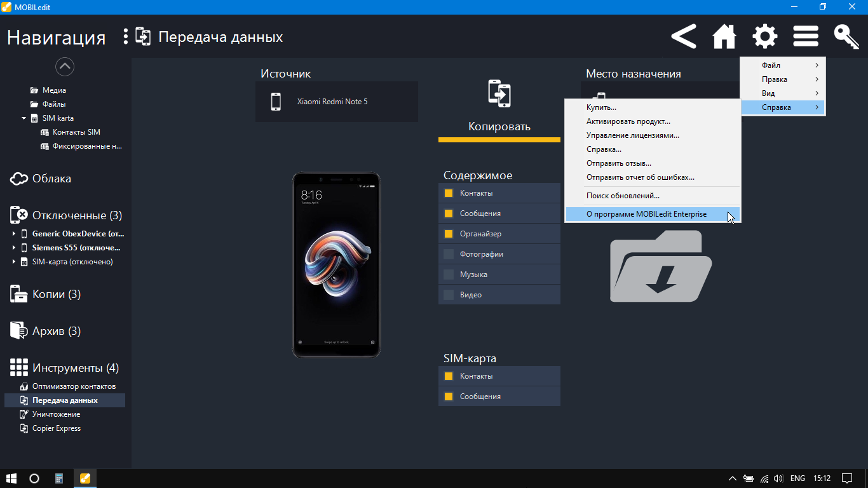868x488 pixels.
Task: Choose Поиск обновлений...
Action: pyautogui.click(x=653, y=196)
